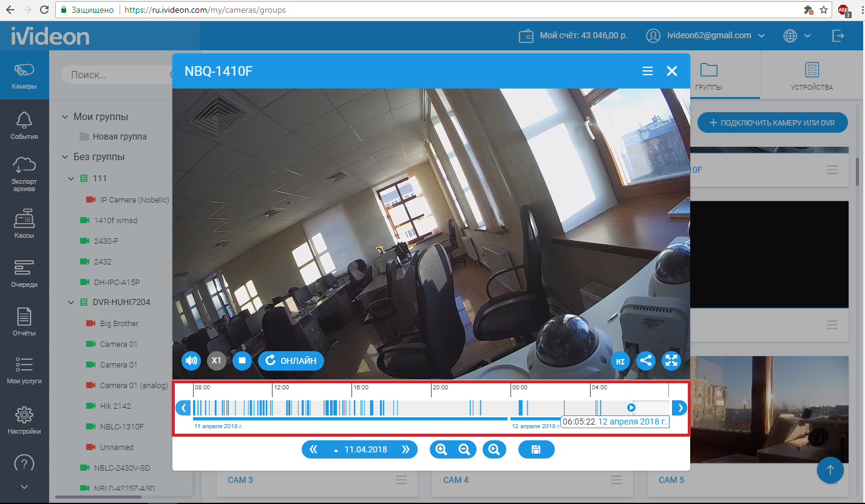This screenshot has height=504, width=865.
Task: Mute the camera sound via speaker icon
Action: (x=191, y=361)
